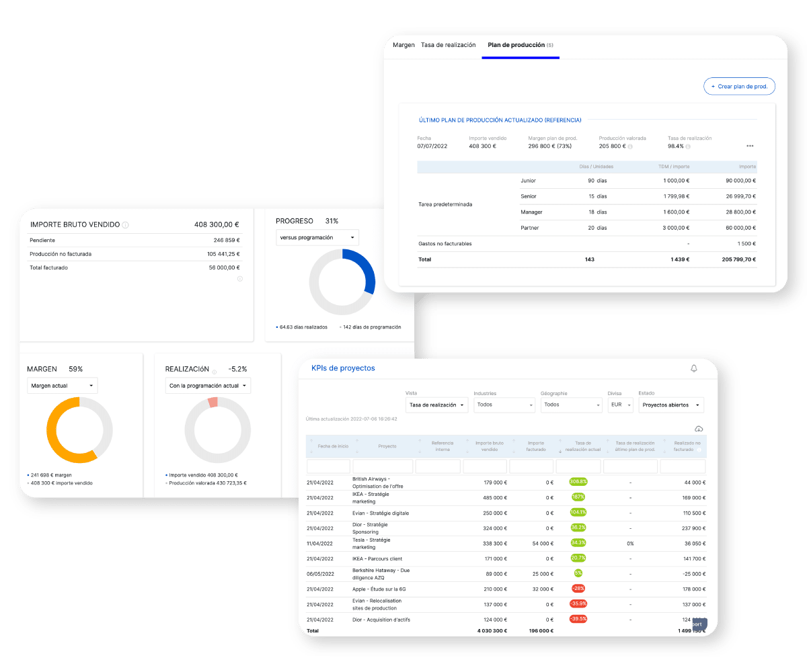Select the Tasa de realización tab
Screen dimensions: 807x672
click(x=448, y=45)
